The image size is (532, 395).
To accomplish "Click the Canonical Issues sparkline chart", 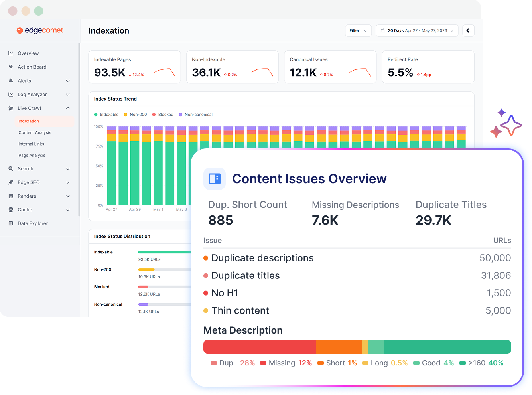I will click(x=360, y=72).
